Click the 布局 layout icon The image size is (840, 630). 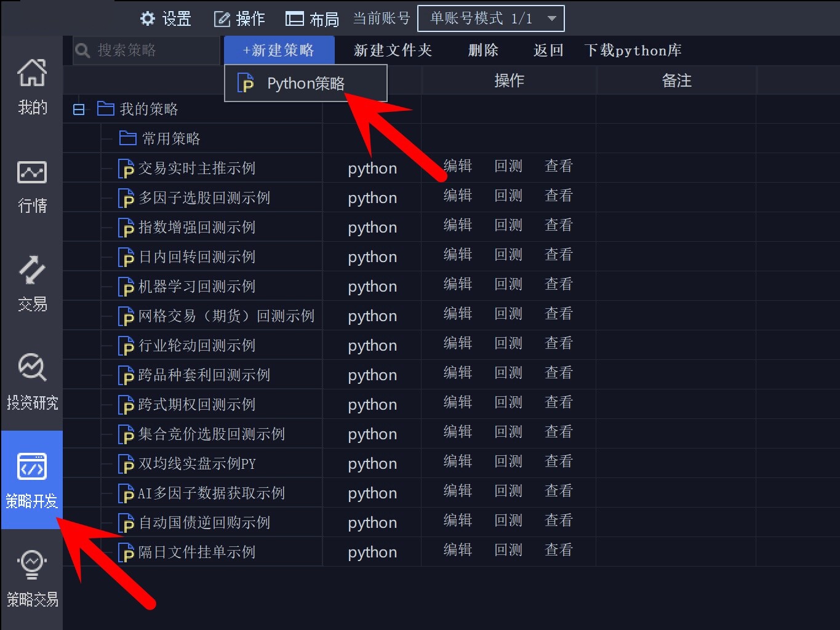295,19
